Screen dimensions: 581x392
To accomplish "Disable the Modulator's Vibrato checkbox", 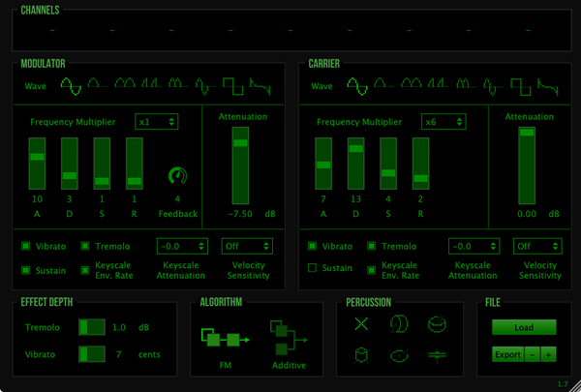I will tap(26, 247).
